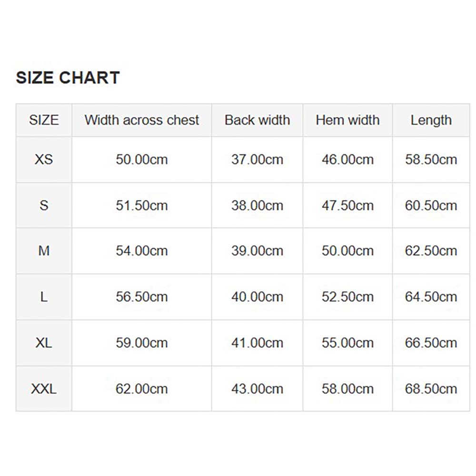Click the M size row label
Viewport: 476px width, 476px height.
click(x=44, y=251)
